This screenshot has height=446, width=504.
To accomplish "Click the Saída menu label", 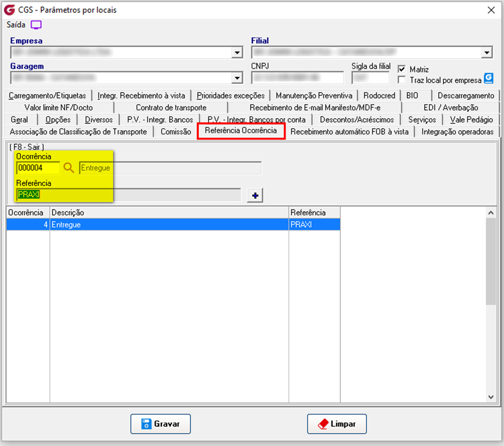I will click(16, 24).
